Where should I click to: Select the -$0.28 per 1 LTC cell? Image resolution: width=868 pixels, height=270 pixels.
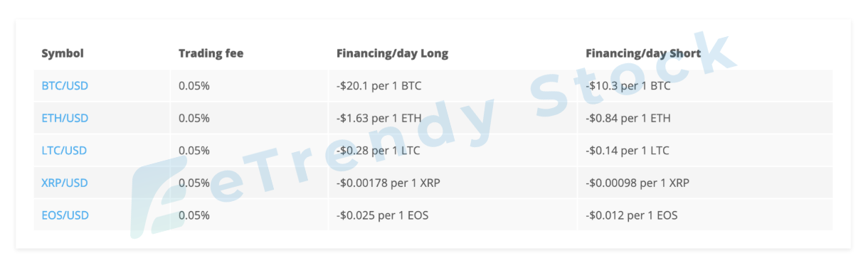pyautogui.click(x=452, y=151)
